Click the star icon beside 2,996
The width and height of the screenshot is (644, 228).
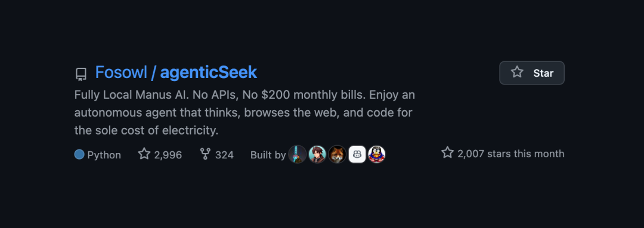(144, 154)
